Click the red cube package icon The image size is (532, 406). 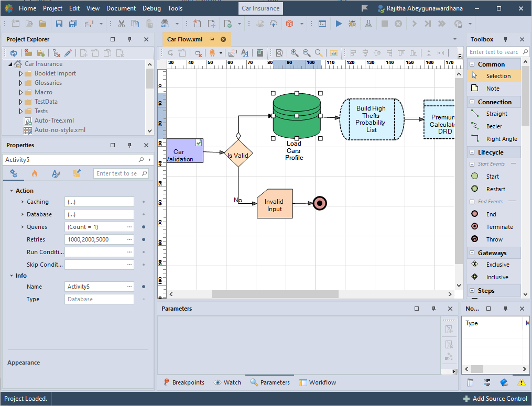[x=289, y=24]
